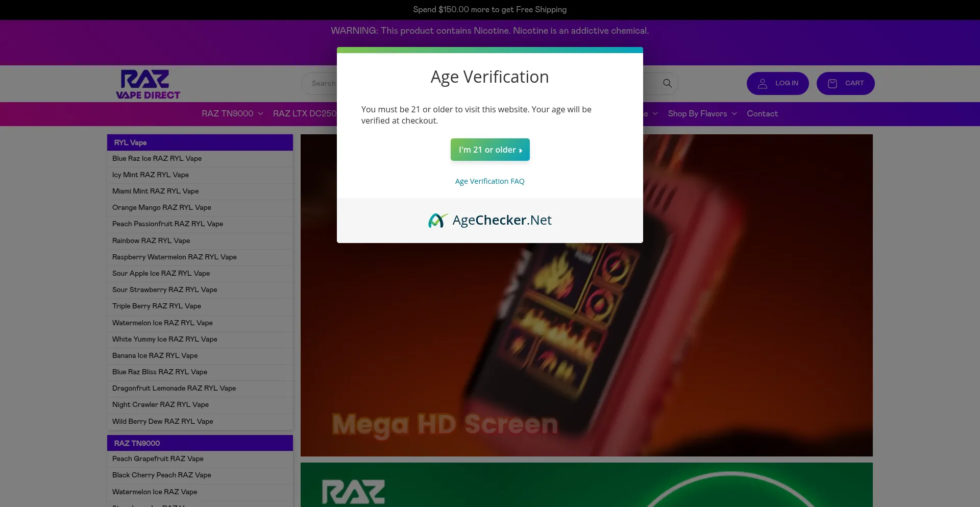Viewport: 980px width, 507px height.
Task: Confirm I'm 21 or older
Action: [x=490, y=150]
